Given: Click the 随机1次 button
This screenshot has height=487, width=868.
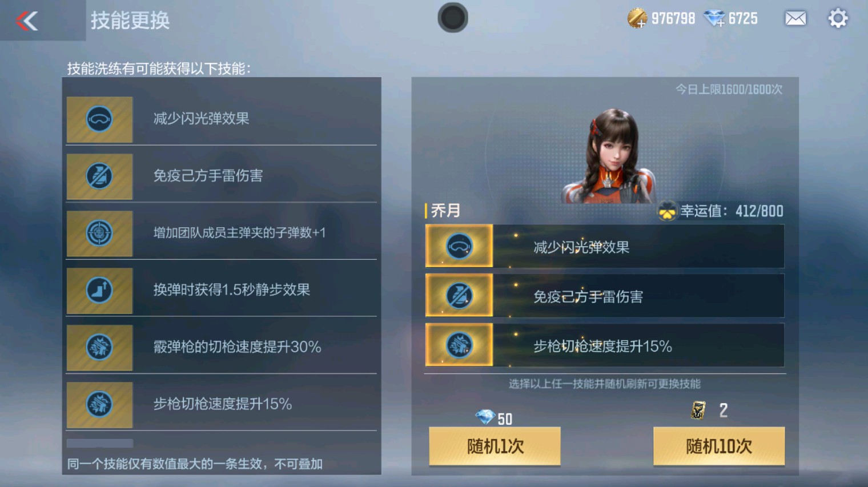Looking at the screenshot, I should [x=495, y=446].
